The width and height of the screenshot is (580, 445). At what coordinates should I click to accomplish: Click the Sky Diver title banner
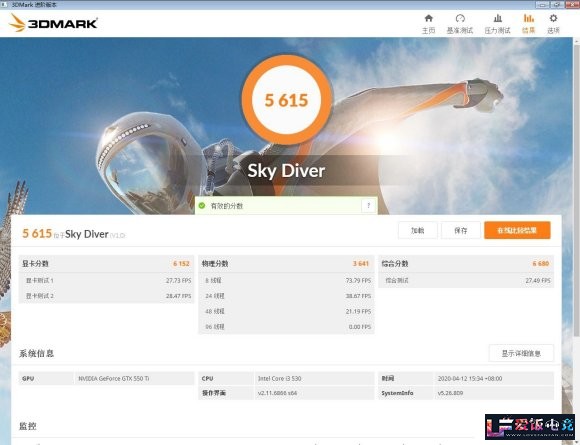pos(286,171)
